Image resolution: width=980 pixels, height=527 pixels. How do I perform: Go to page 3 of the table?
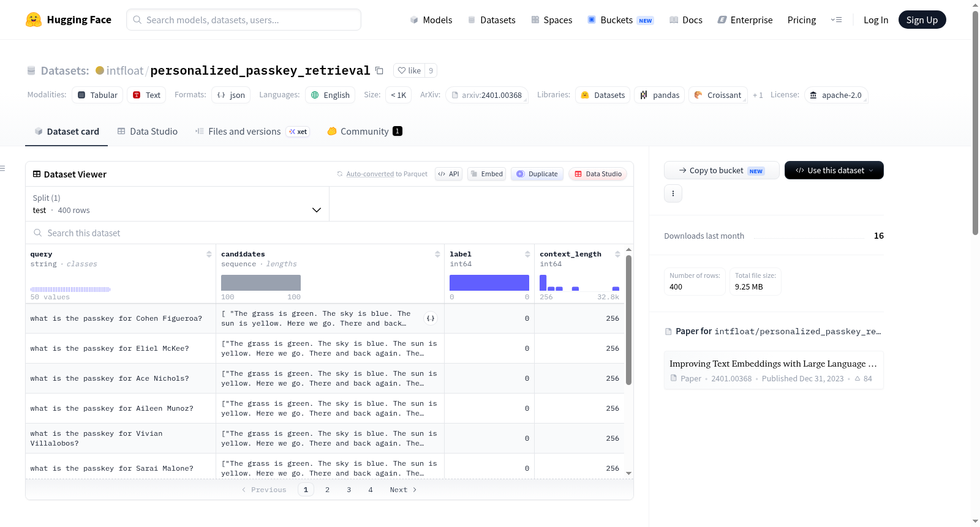[x=349, y=490]
